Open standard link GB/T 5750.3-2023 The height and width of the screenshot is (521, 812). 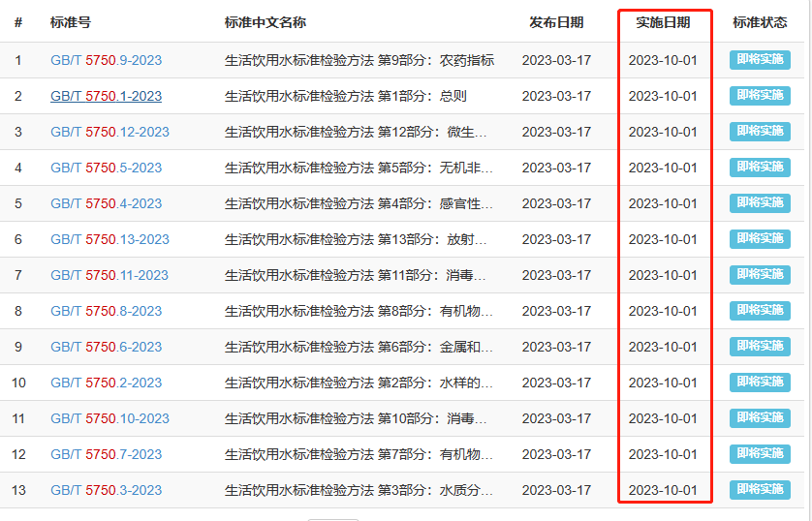pos(107,490)
